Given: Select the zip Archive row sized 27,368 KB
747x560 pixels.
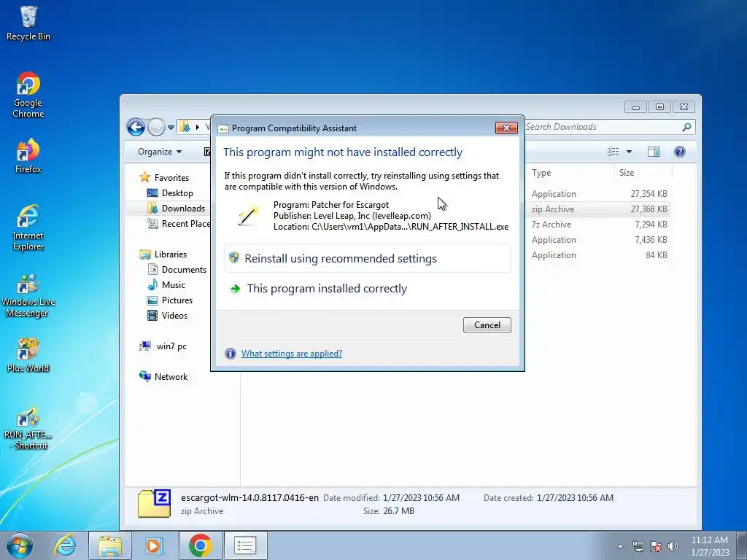Looking at the screenshot, I should (598, 209).
